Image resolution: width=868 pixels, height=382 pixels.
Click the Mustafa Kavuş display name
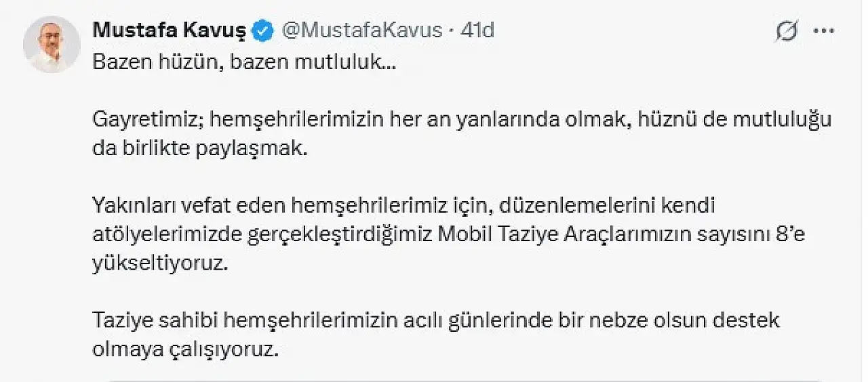170,30
